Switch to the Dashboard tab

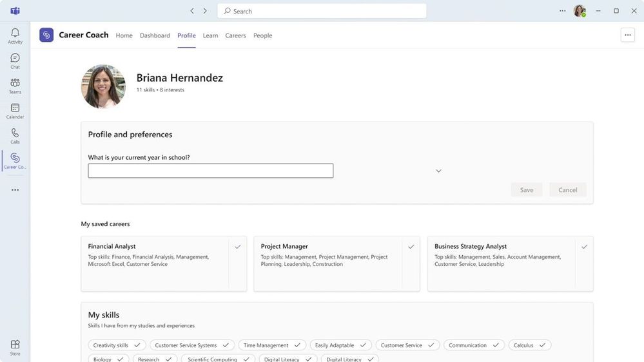click(x=155, y=35)
